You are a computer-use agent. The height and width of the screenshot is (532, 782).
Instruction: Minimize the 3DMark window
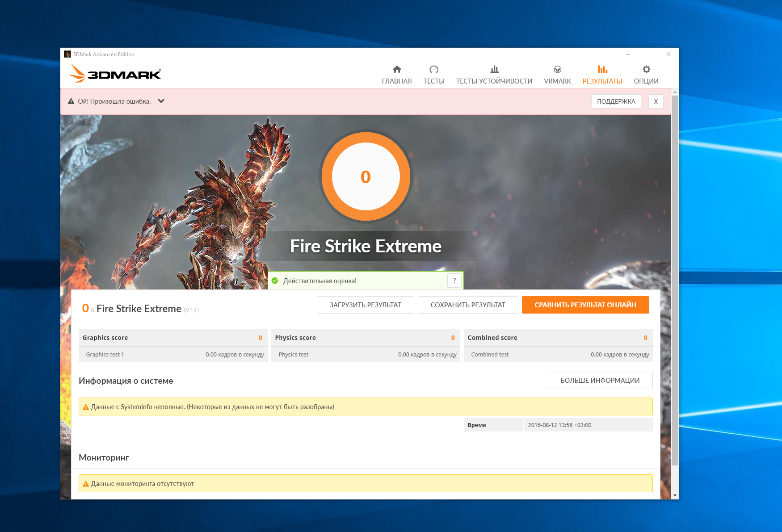click(628, 54)
